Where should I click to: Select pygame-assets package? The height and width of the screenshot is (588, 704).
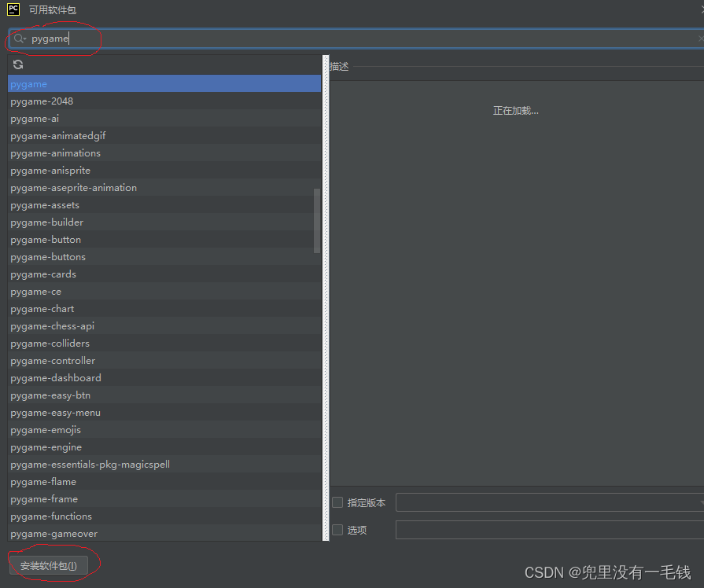click(x=164, y=204)
